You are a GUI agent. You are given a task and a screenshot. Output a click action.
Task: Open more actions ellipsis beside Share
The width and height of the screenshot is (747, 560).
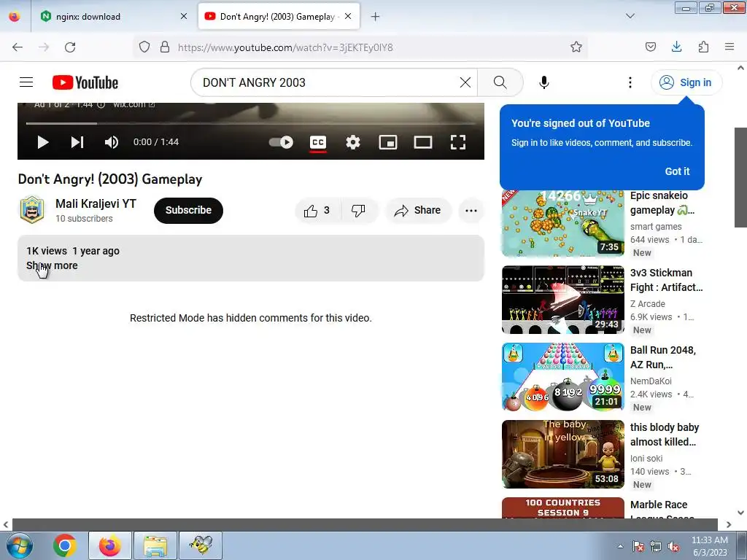pos(471,211)
